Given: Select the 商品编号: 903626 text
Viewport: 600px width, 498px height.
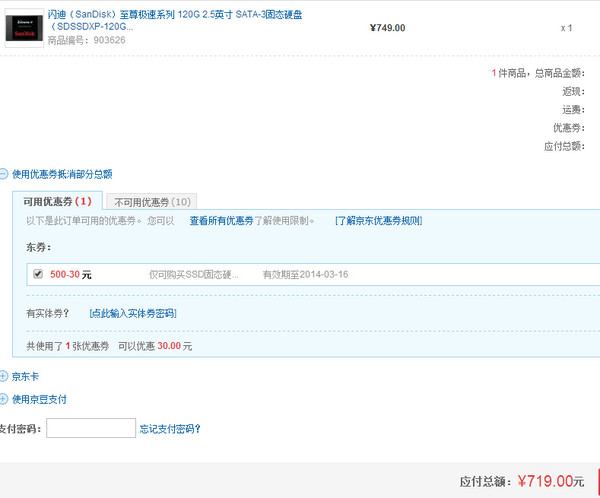Looking at the screenshot, I should click(86, 40).
